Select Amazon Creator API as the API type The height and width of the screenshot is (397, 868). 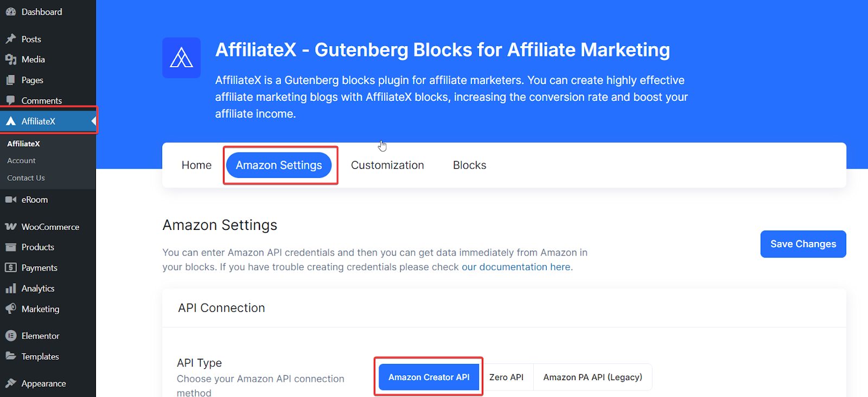pos(428,377)
